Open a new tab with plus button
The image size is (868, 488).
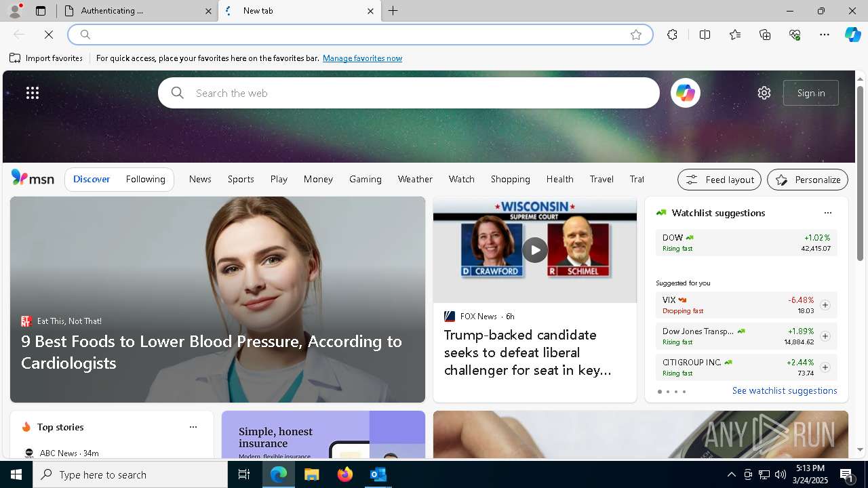tap(393, 11)
